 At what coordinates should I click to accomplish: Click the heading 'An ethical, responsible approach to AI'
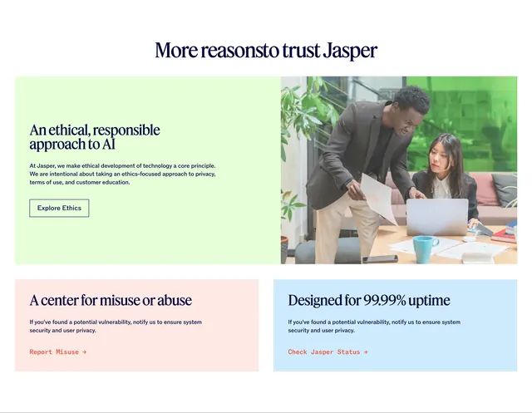[95, 137]
